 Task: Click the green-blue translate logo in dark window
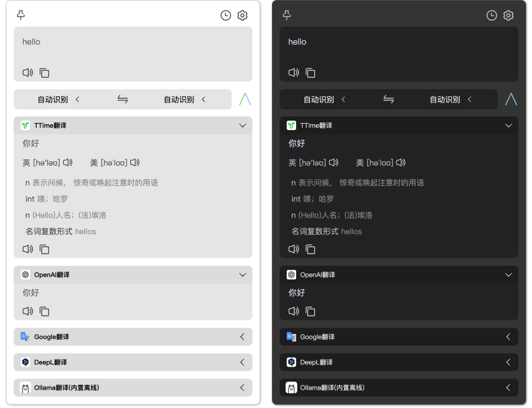coord(511,99)
